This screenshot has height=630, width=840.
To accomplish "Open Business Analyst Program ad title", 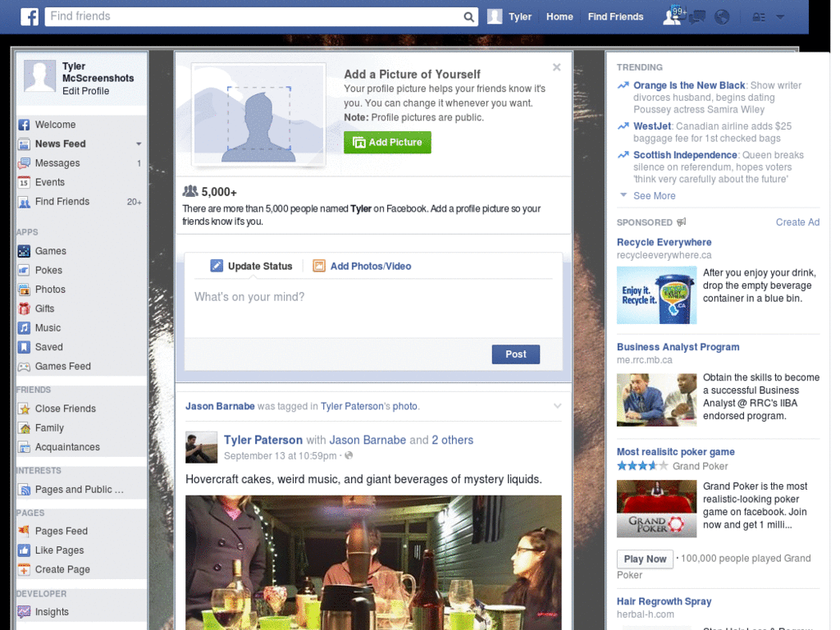I will pyautogui.click(x=678, y=347).
